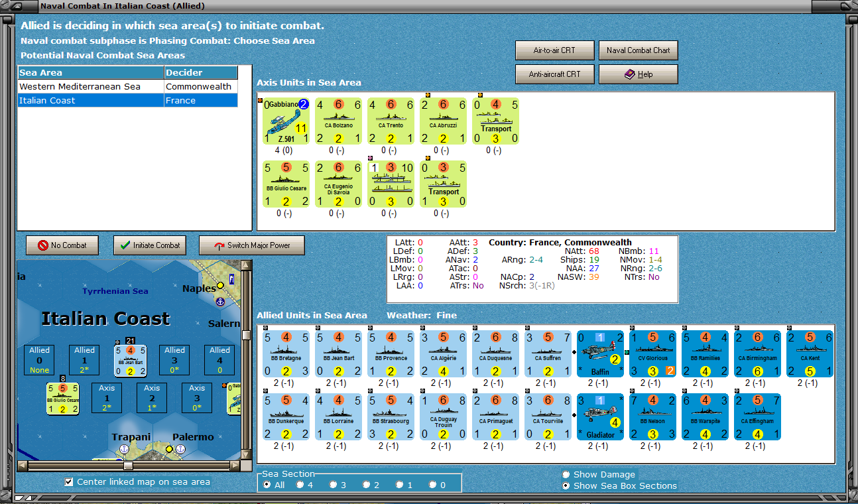The image size is (858, 504).
Task: Click the map's horizontal scrollbar thumb
Action: pos(128,466)
